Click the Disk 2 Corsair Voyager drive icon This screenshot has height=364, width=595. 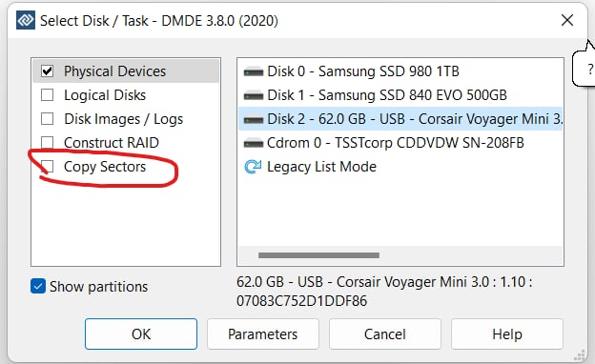253,119
